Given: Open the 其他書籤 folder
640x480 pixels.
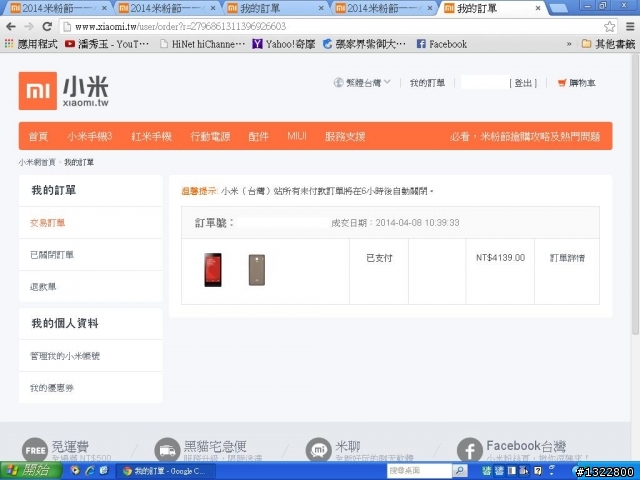Looking at the screenshot, I should pyautogui.click(x=608, y=44).
